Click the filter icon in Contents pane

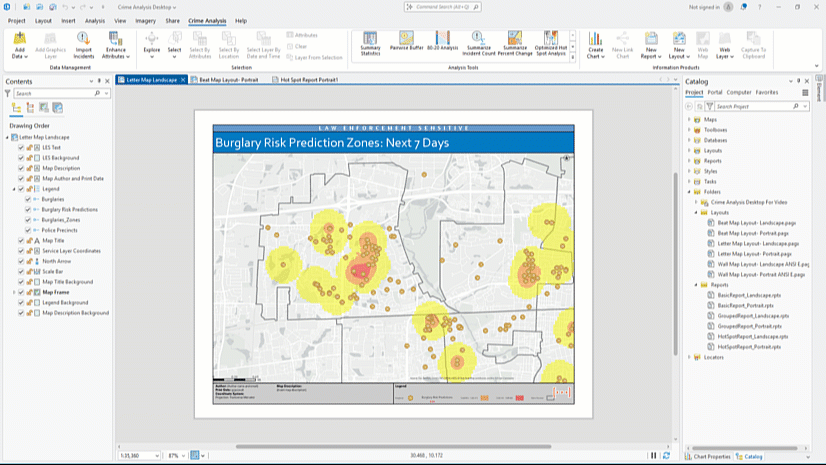coord(7,93)
